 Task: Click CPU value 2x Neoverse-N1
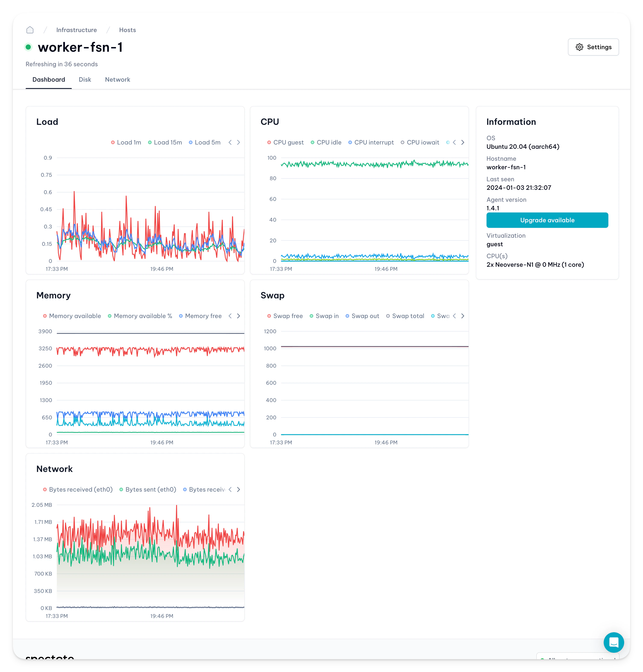click(535, 265)
